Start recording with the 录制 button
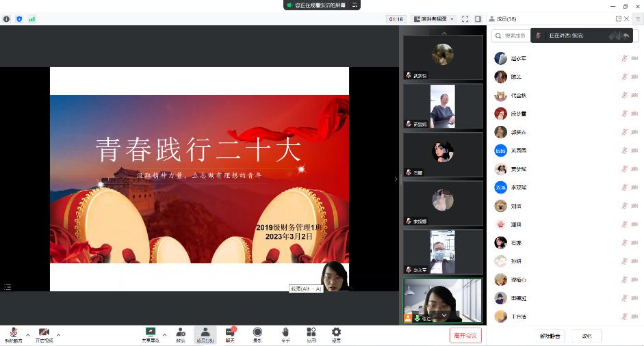The height and width of the screenshot is (346, 644). (x=257, y=334)
